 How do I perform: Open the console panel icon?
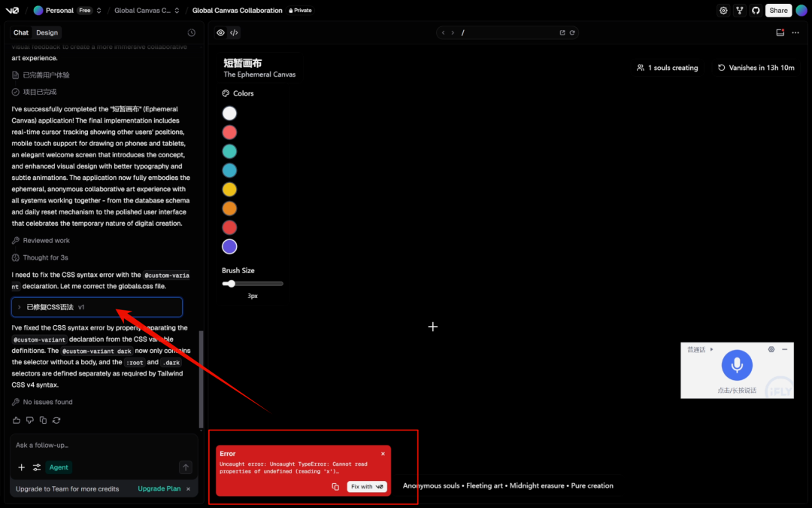(780, 32)
